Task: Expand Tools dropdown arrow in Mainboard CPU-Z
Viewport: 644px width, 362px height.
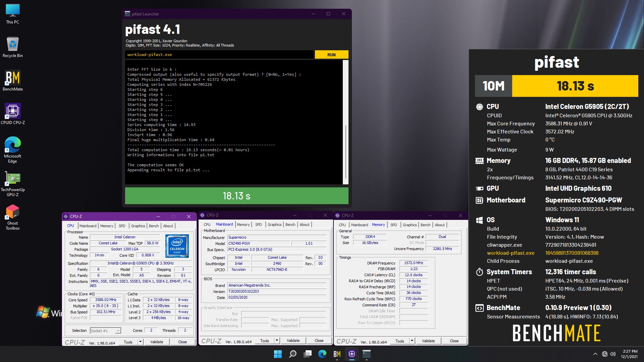Action: click(x=277, y=341)
